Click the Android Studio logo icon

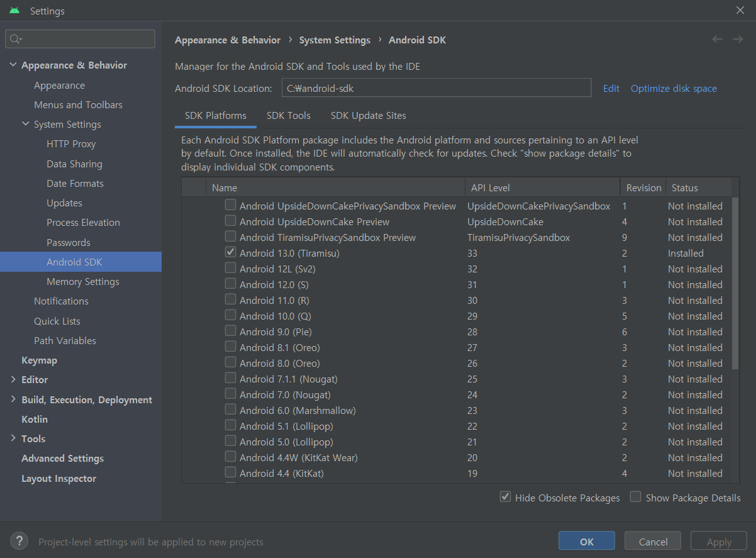coord(14,11)
